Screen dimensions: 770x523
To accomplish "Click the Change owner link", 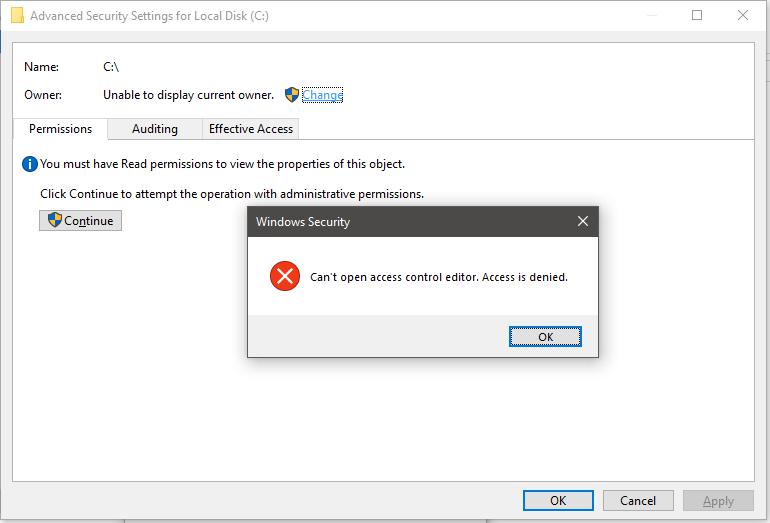I will pyautogui.click(x=322, y=95).
